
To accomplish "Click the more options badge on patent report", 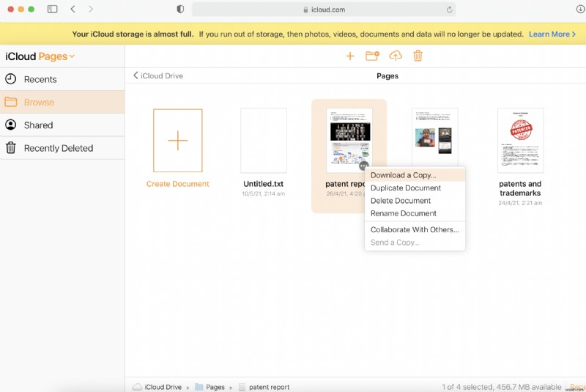I will [363, 166].
